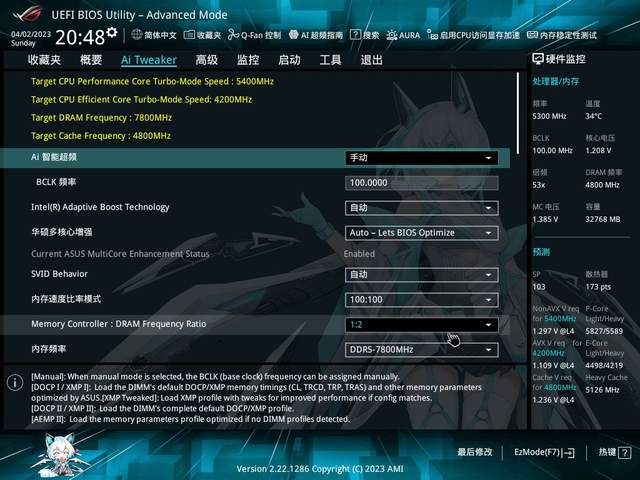
Task: Click the ROG logo
Action: coord(28,13)
